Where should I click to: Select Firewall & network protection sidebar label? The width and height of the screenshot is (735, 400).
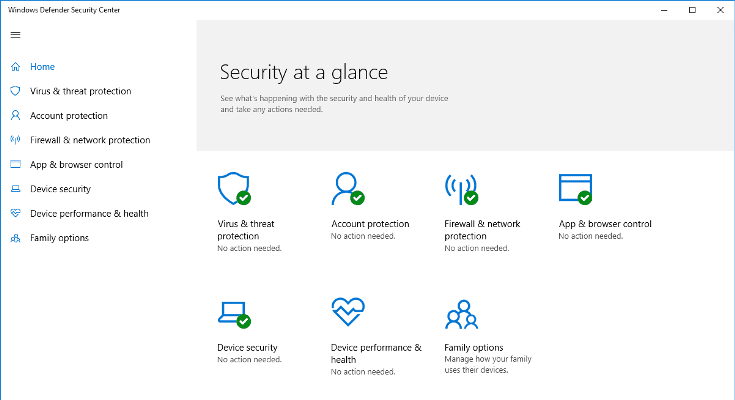(90, 140)
